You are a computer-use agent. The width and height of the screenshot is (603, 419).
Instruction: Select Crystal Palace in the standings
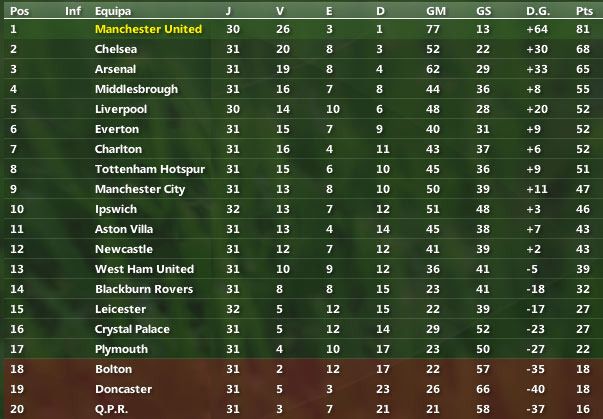132,329
